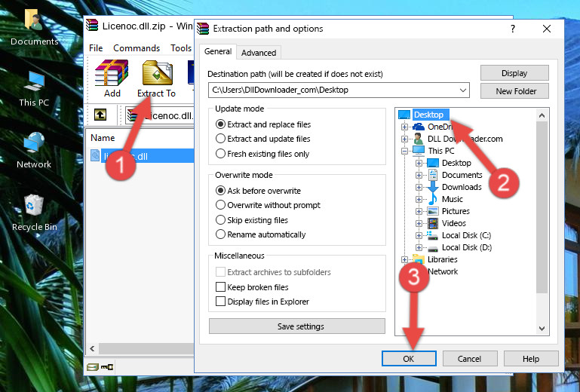Click the Videos film icon in tree
The height and width of the screenshot is (392, 580).
tap(433, 223)
